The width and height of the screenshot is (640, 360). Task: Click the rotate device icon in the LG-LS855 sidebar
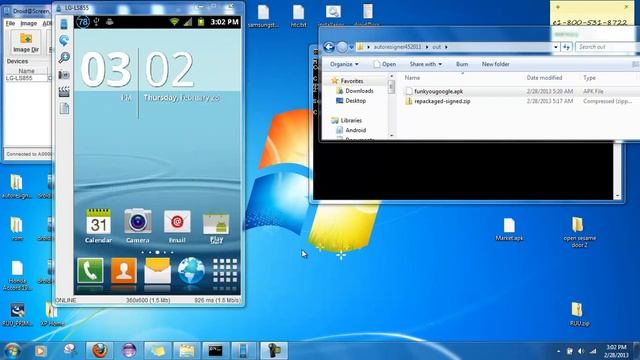pos(64,40)
